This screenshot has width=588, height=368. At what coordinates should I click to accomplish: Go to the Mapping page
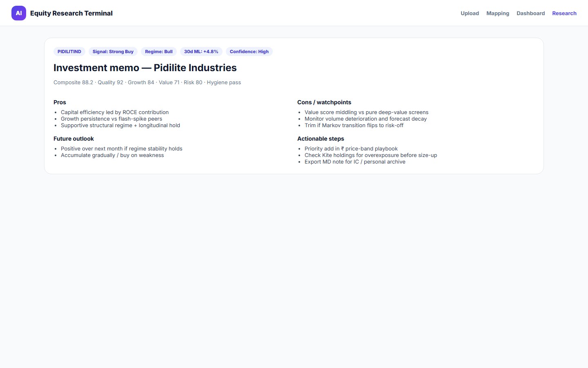498,13
